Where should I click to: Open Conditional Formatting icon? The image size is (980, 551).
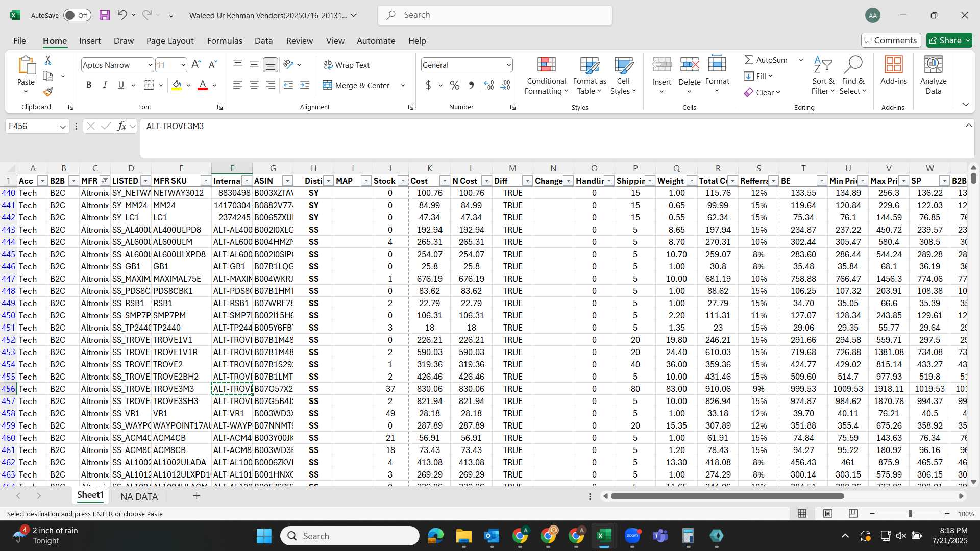coord(546,65)
